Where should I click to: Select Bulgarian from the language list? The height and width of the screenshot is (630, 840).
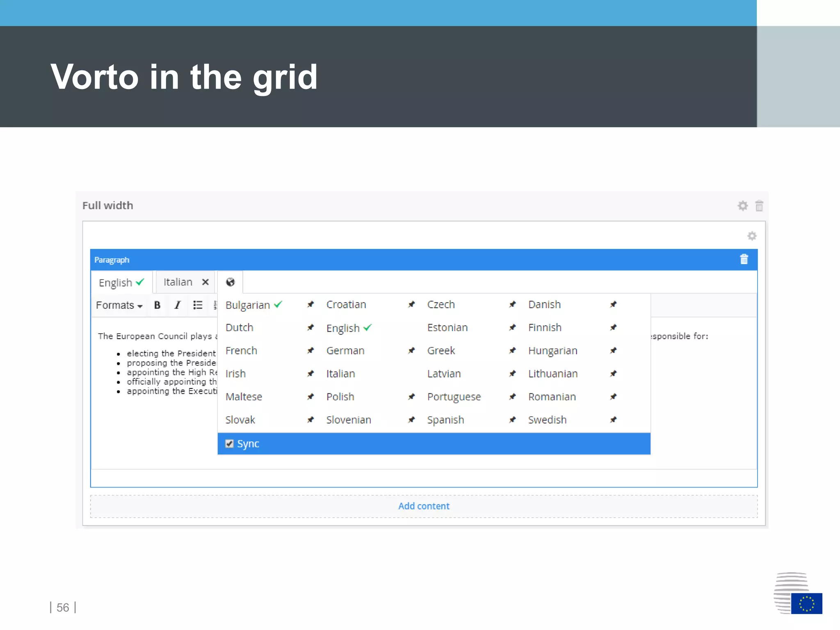(x=248, y=305)
